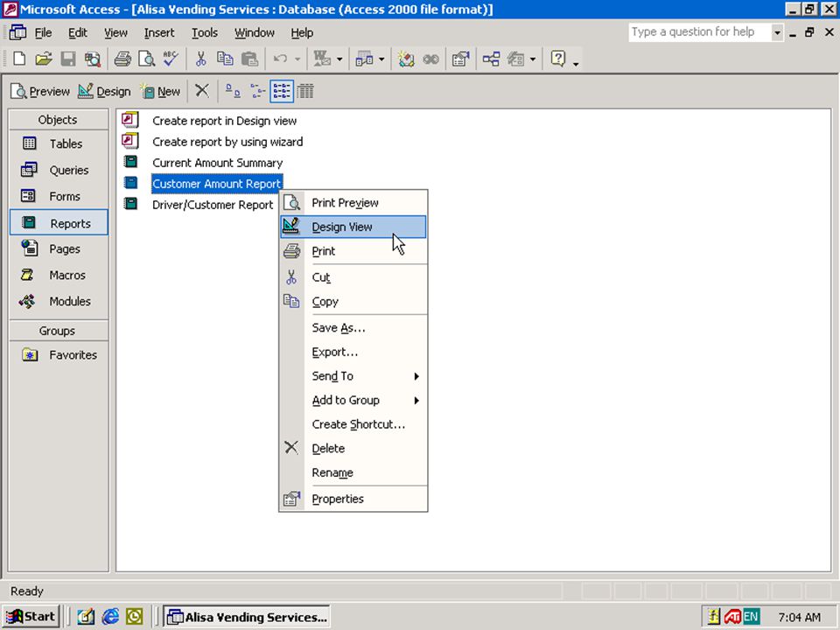Click the OfficeLinks toolbar icon

322,59
